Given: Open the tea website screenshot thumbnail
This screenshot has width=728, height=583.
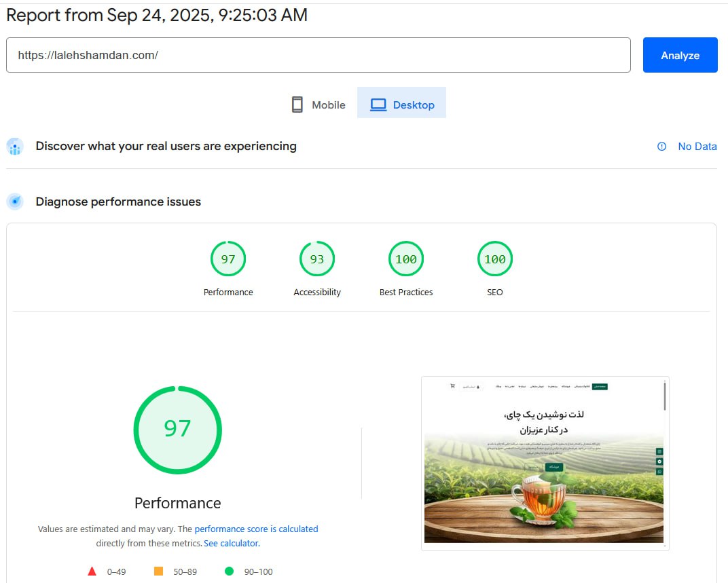Looking at the screenshot, I should click(x=545, y=463).
